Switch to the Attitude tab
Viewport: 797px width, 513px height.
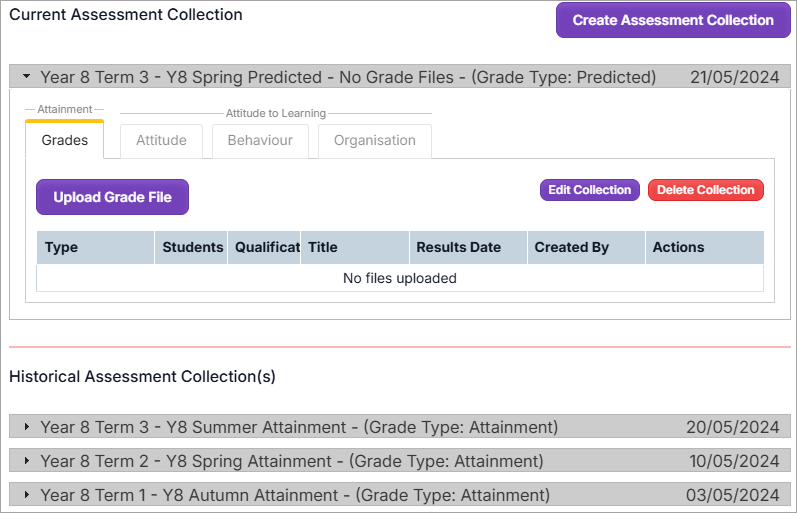coord(161,141)
